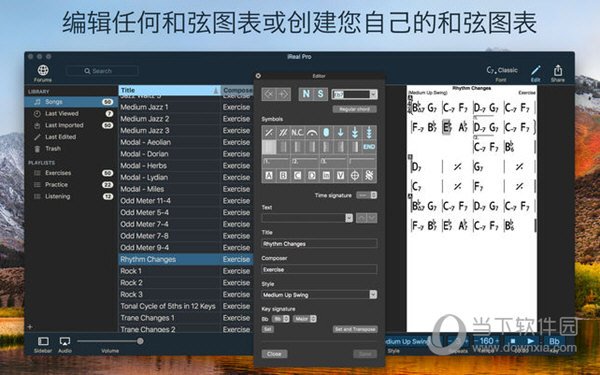
Task: Open the Key Bb button at bottom
Action: pos(554,341)
